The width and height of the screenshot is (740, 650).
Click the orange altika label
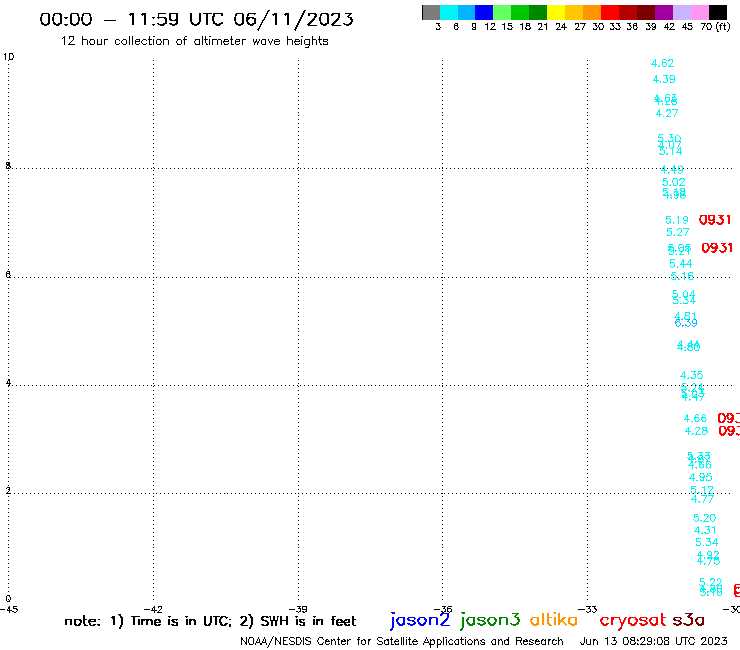coord(554,620)
